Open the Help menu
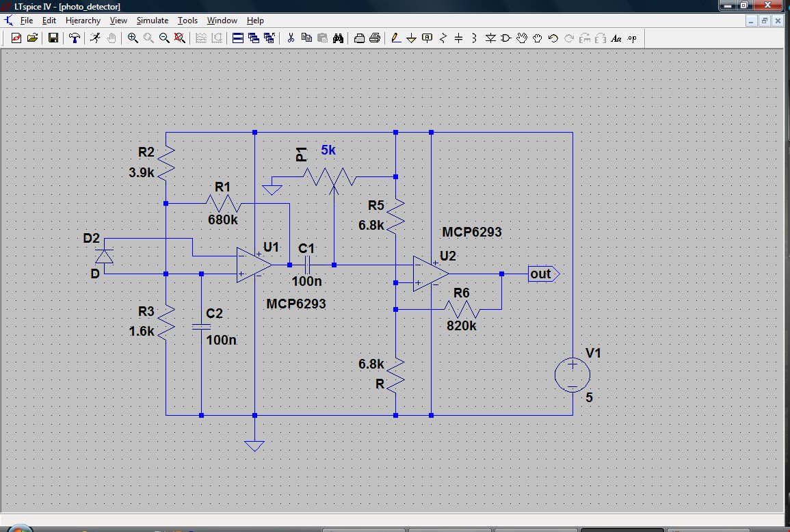This screenshot has width=790, height=532. 255,20
